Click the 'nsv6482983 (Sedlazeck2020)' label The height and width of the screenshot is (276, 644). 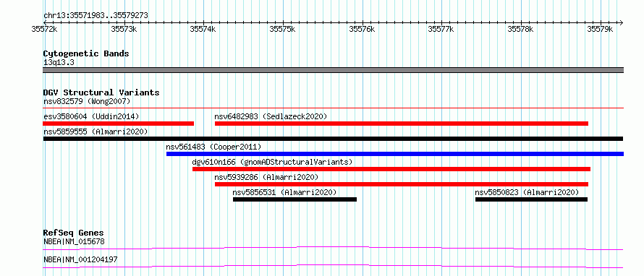[271, 116]
